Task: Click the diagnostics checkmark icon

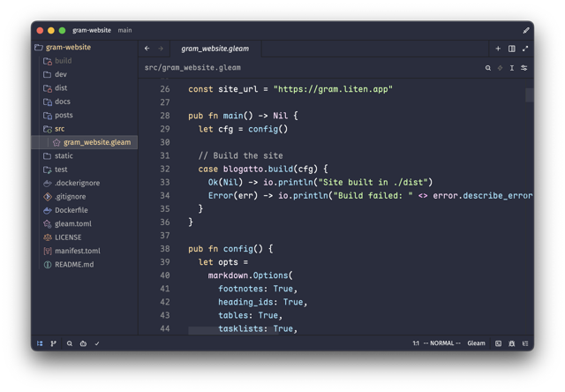Action: [97, 343]
